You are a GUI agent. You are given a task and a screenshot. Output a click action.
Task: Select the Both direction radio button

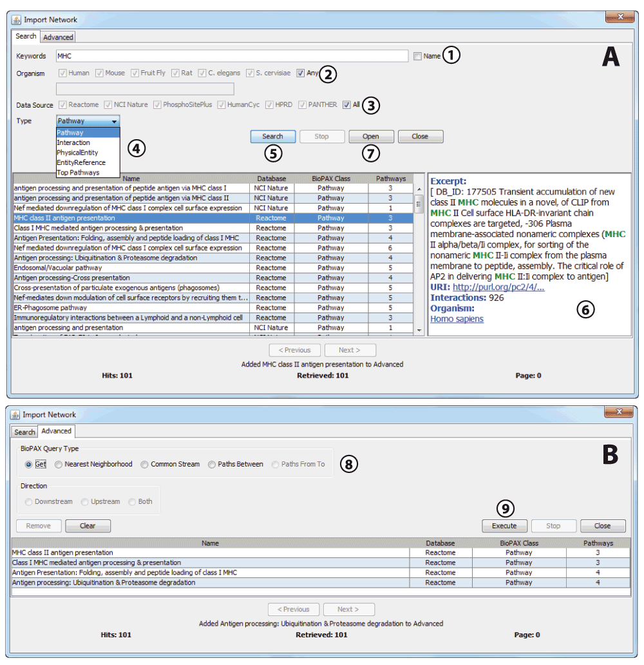point(132,502)
